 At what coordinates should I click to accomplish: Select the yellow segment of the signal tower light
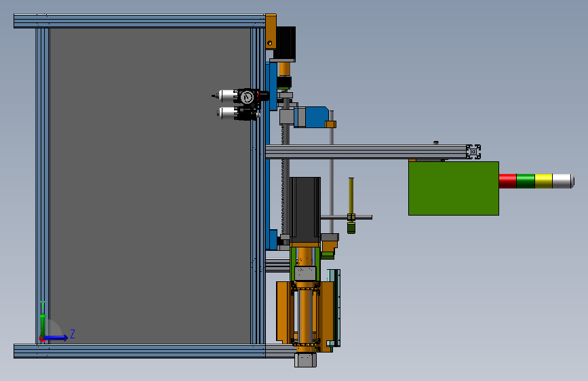[544, 181]
